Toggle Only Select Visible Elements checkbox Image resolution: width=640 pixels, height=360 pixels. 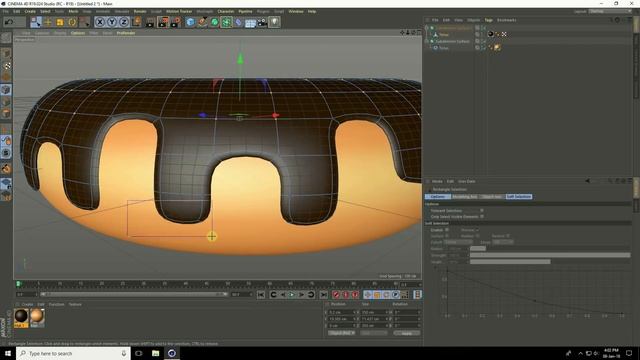tap(482, 217)
